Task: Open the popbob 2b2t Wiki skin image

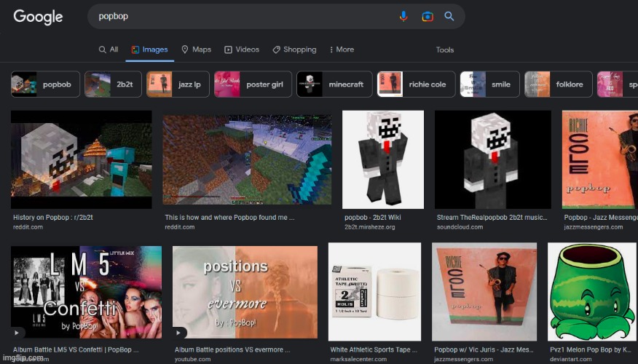Action: [382, 159]
